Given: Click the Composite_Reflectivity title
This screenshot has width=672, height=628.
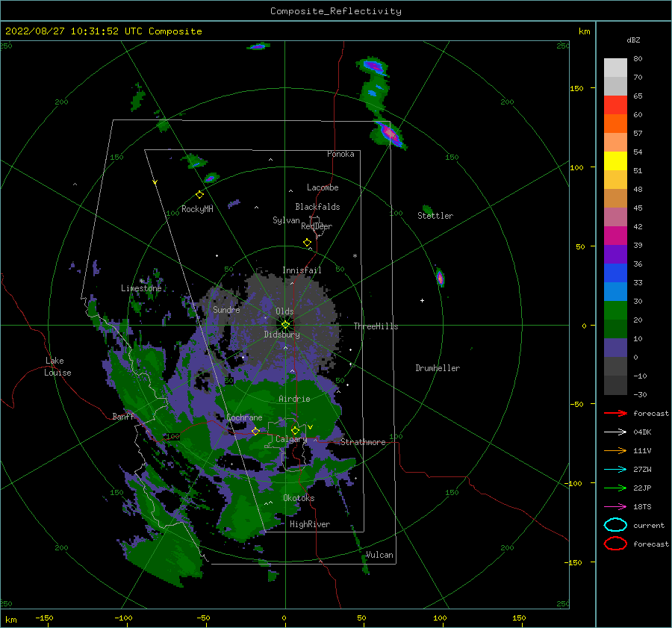Looking at the screenshot, I should [x=336, y=11].
